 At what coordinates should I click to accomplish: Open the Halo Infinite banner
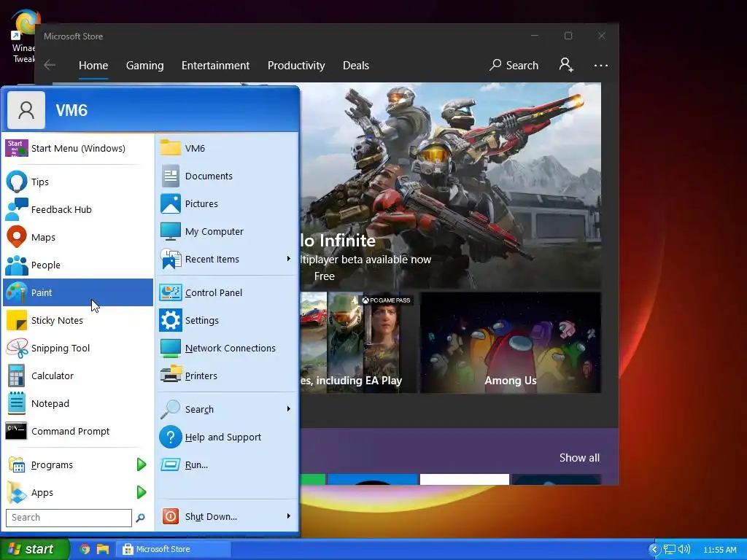[x=451, y=186]
